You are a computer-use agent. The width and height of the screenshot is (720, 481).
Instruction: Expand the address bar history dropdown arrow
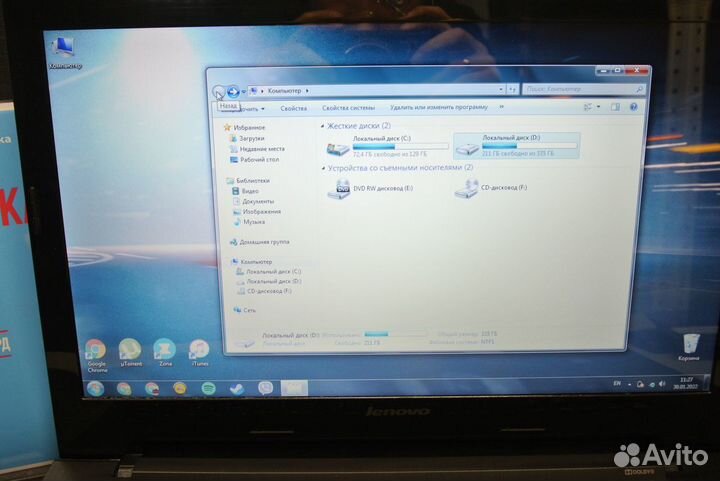click(x=501, y=89)
